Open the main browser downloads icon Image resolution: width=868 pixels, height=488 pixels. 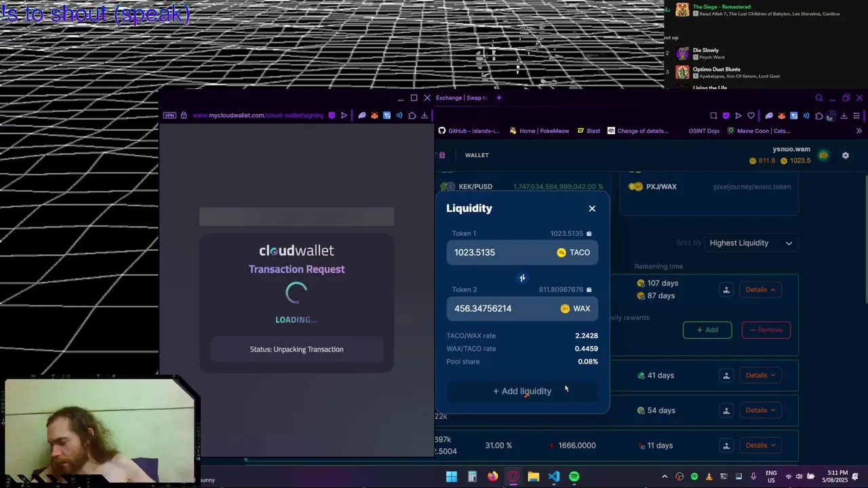(x=844, y=116)
